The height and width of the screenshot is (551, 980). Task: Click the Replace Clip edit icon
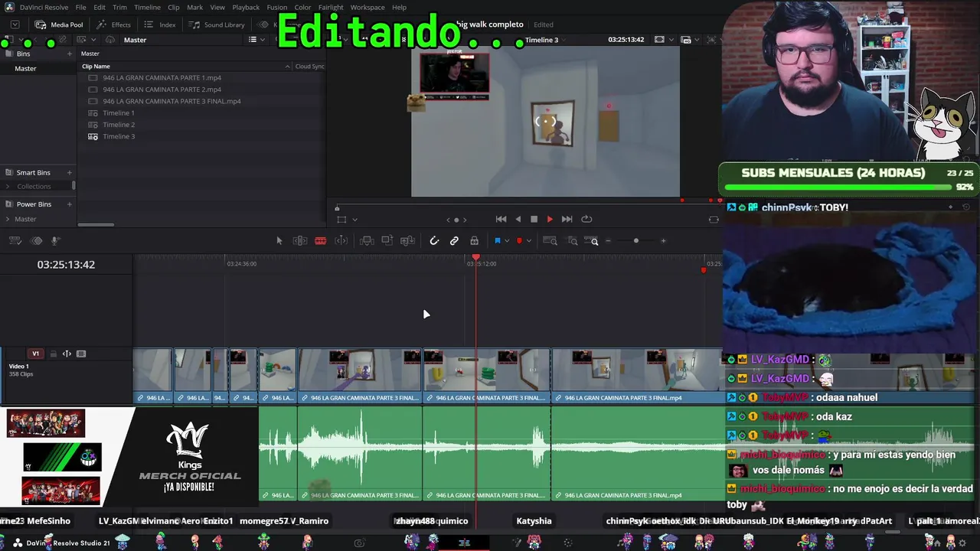tap(408, 241)
